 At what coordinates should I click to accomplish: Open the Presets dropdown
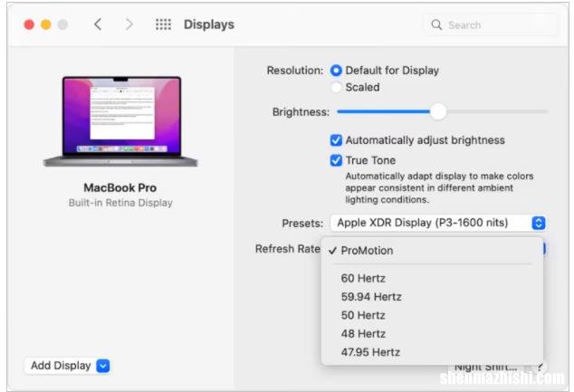point(438,223)
